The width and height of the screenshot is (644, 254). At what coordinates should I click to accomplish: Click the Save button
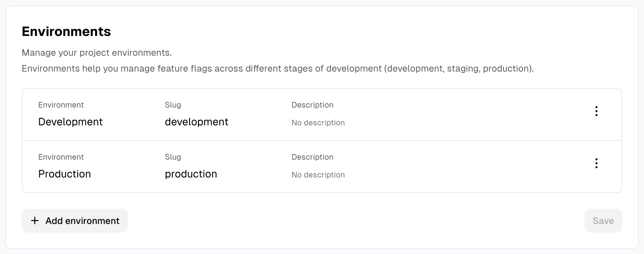603,221
